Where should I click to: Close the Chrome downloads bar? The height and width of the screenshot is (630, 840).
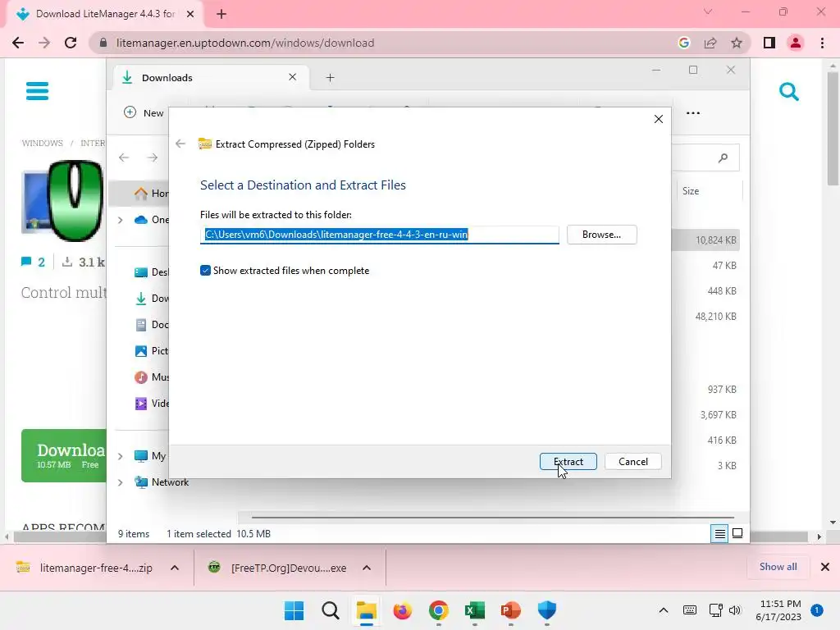825,567
